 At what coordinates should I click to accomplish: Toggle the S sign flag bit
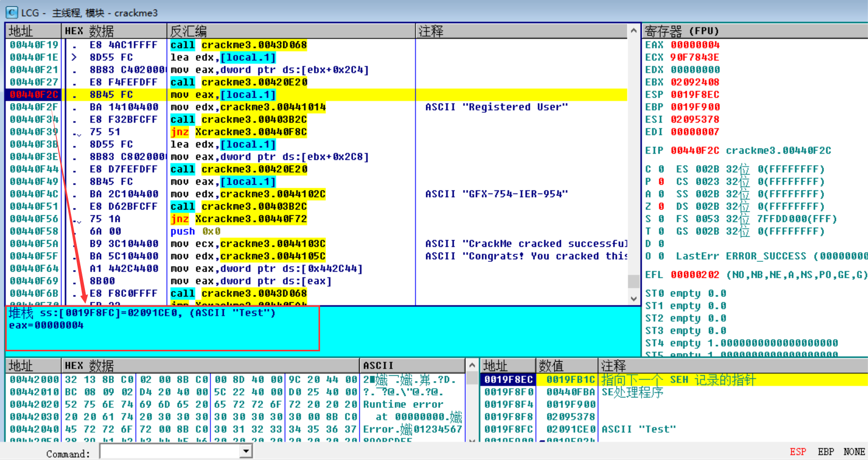[661, 219]
